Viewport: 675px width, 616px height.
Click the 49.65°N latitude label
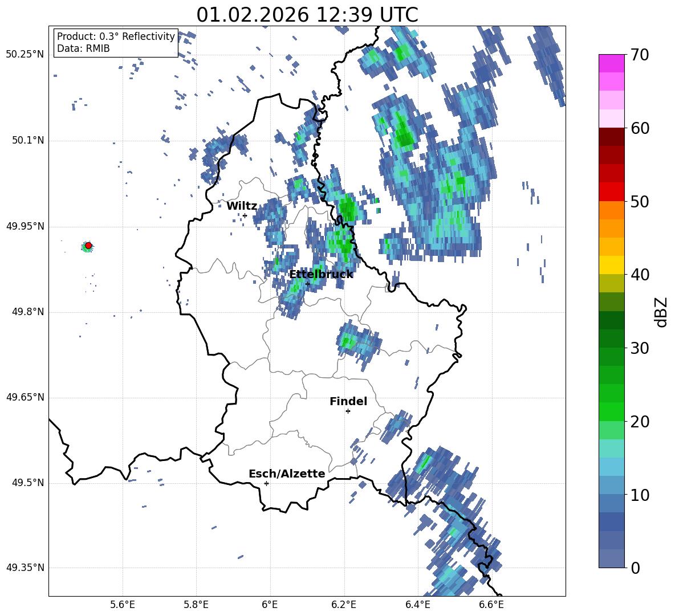25,397
